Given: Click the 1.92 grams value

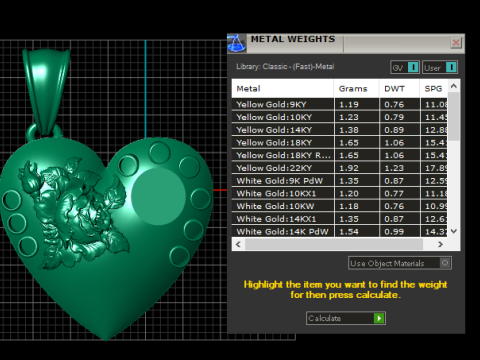Looking at the screenshot, I should [x=349, y=168].
